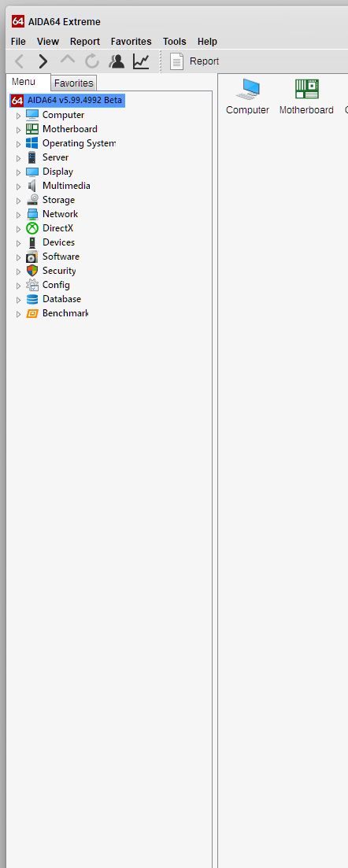This screenshot has height=868, width=348.
Task: Click the Report toolbar button label
Action: coord(205,61)
